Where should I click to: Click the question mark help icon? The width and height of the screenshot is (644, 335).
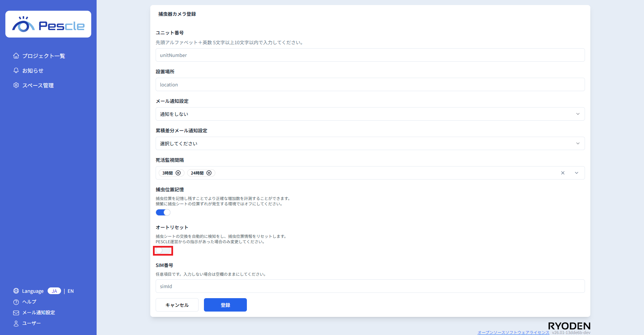click(x=16, y=302)
